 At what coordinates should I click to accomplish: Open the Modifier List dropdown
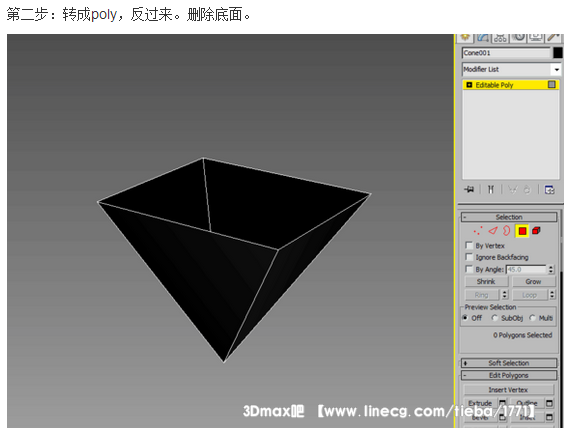coord(511,69)
